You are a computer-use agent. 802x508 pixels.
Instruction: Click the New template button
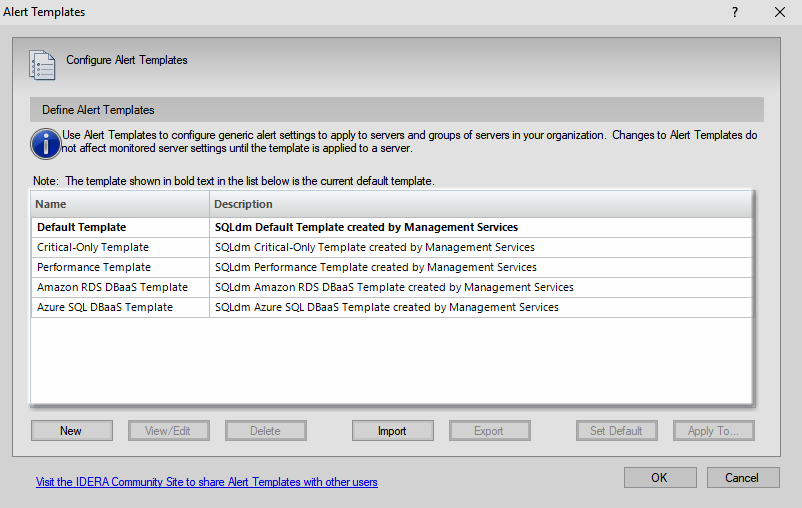click(71, 431)
